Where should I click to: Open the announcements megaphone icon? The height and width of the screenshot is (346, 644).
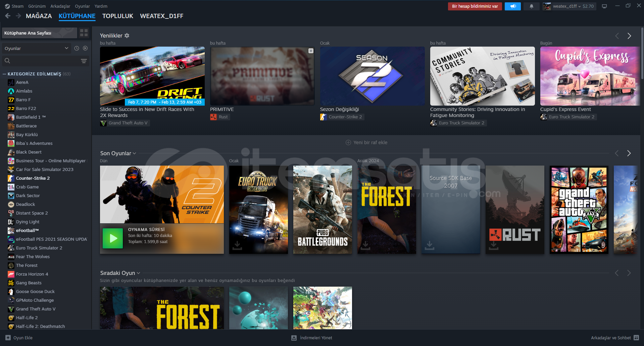[513, 6]
